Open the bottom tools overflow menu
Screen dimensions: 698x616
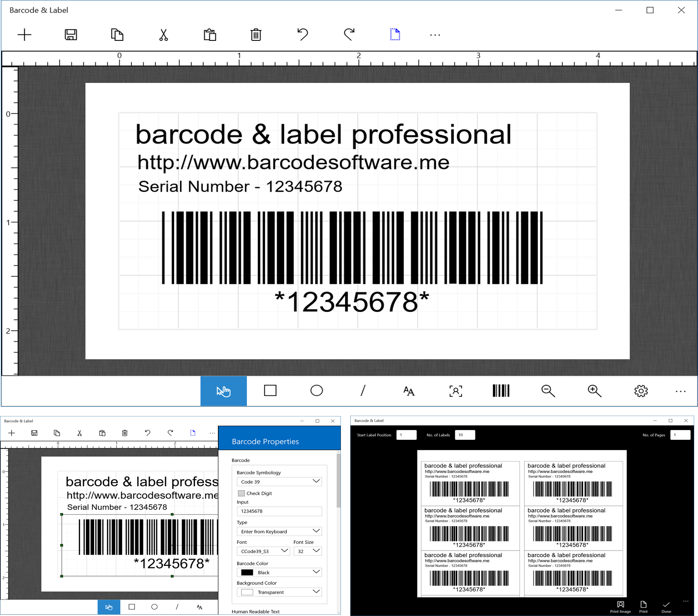pyautogui.click(x=681, y=391)
